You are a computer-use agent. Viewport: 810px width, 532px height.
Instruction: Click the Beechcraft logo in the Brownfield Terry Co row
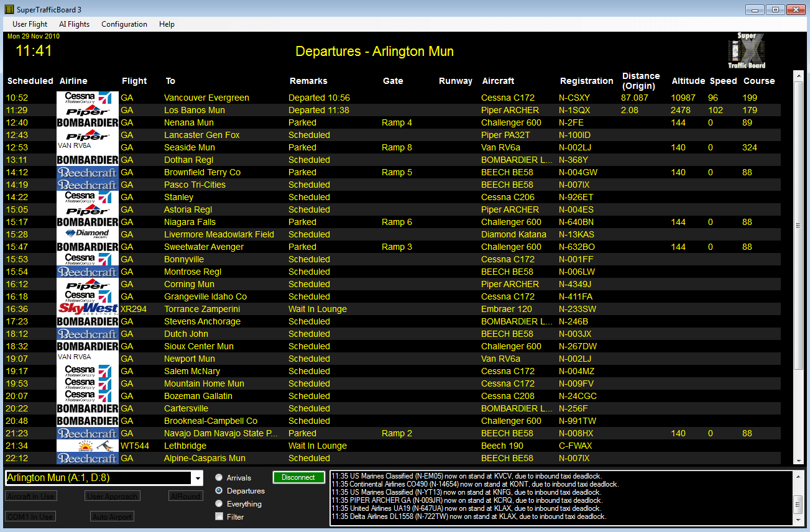(x=88, y=172)
